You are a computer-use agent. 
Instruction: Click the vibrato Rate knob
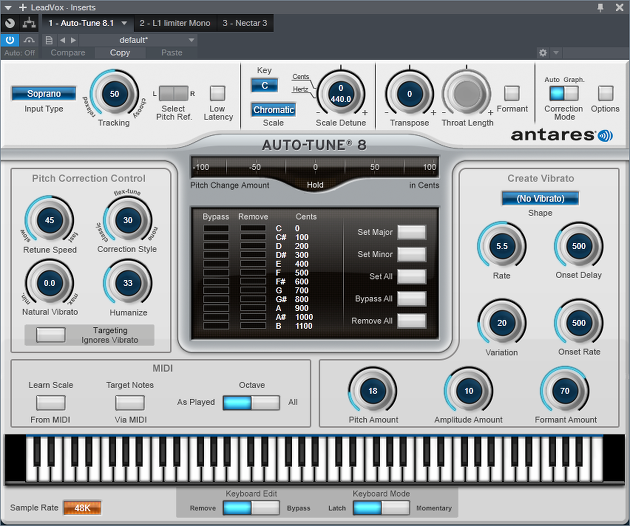[502, 246]
